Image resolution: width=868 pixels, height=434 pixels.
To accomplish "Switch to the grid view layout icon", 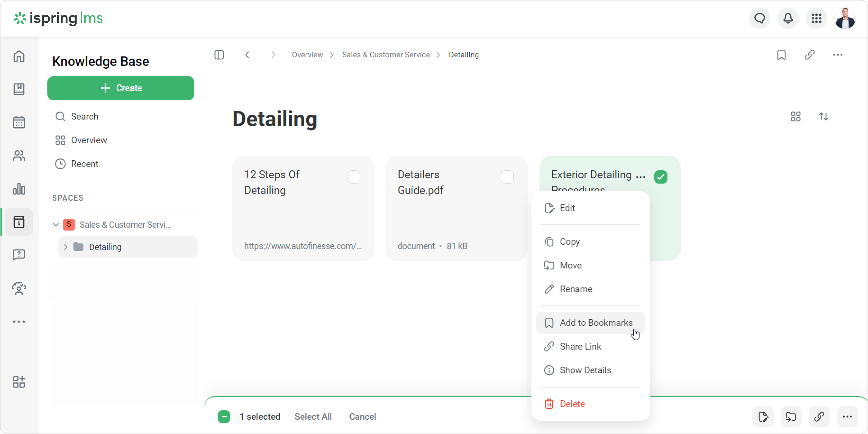I will tap(795, 117).
